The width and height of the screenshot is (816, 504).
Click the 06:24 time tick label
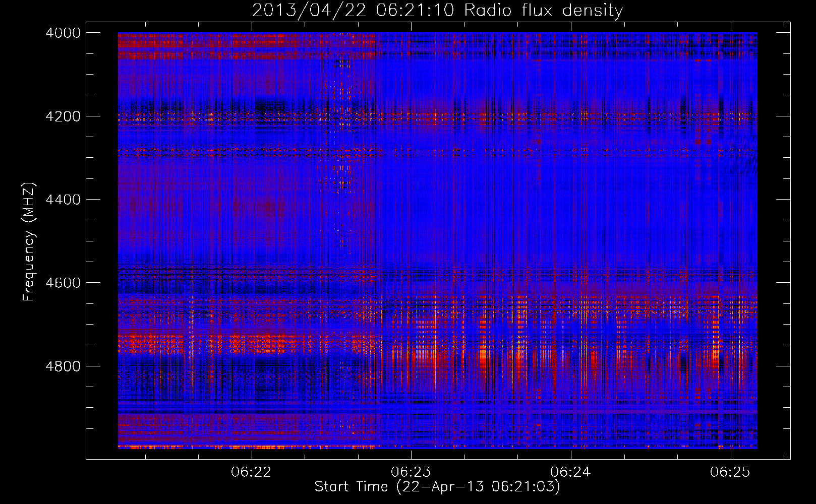tap(571, 472)
